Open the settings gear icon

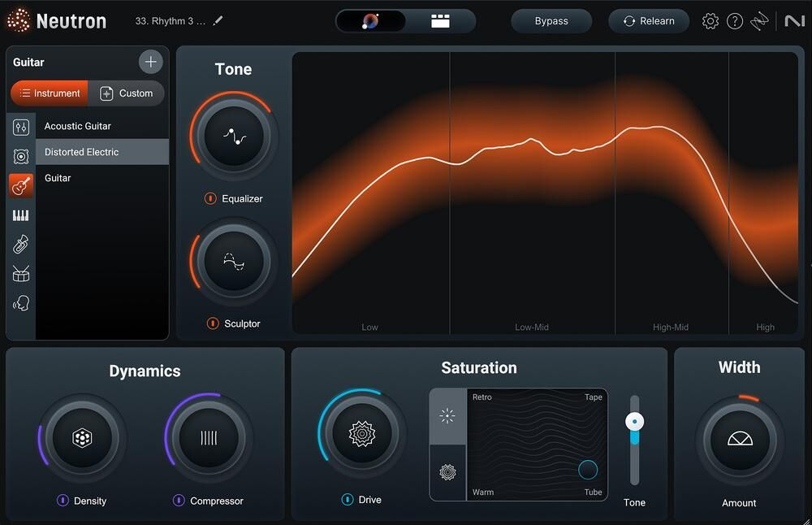coord(710,21)
